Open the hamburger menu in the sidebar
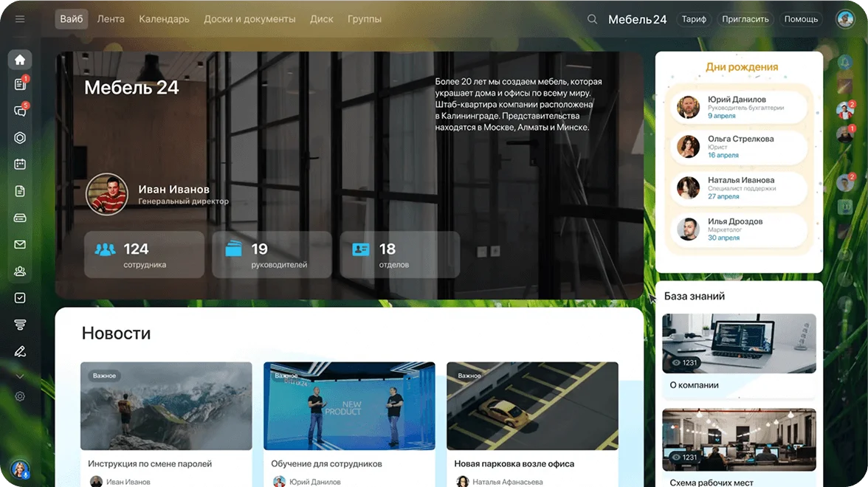This screenshot has width=868, height=487. coord(20,19)
